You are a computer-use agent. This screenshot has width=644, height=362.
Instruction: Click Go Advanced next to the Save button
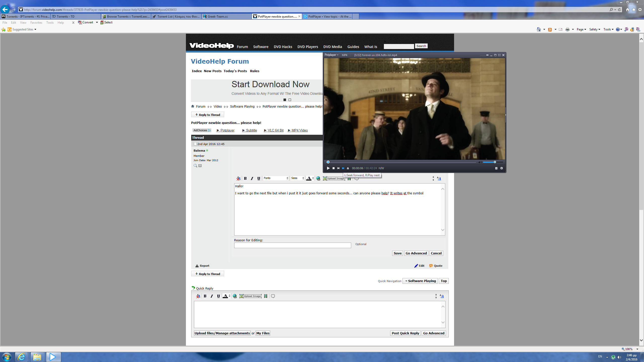click(x=416, y=253)
